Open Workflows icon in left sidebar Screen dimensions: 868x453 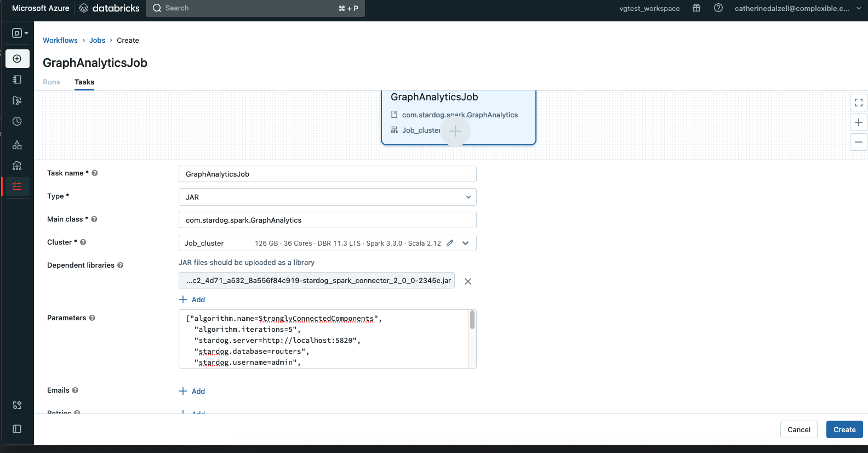pos(17,186)
